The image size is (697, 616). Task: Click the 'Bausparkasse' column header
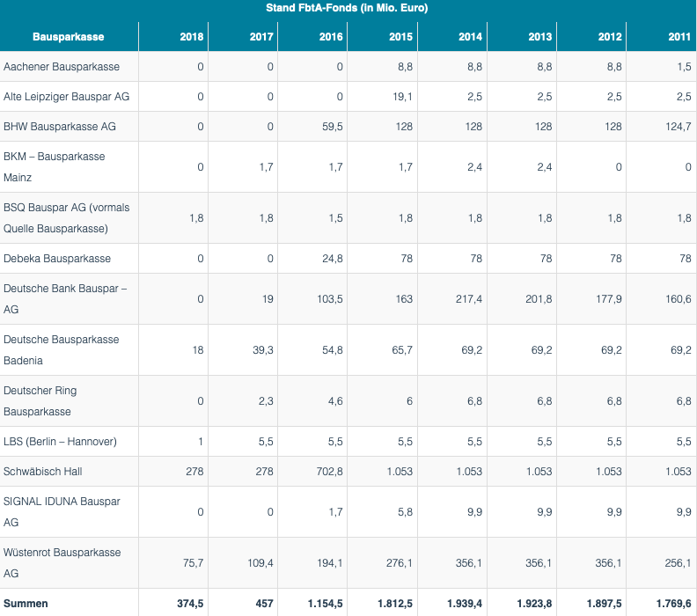(69, 37)
